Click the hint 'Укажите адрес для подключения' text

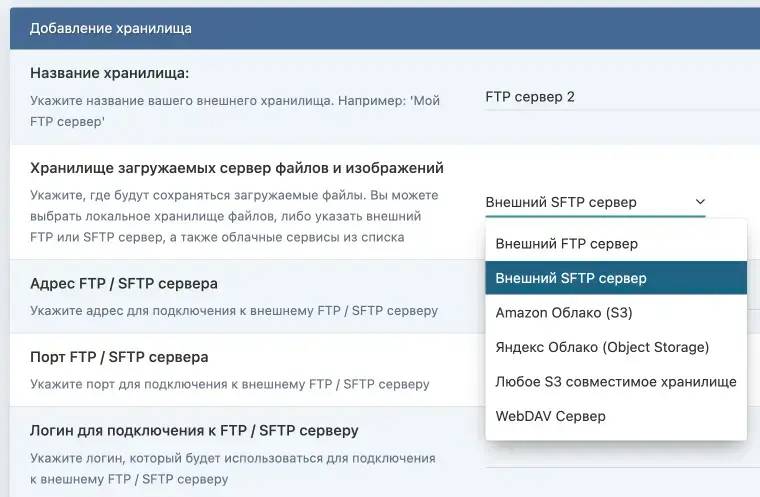(234, 310)
